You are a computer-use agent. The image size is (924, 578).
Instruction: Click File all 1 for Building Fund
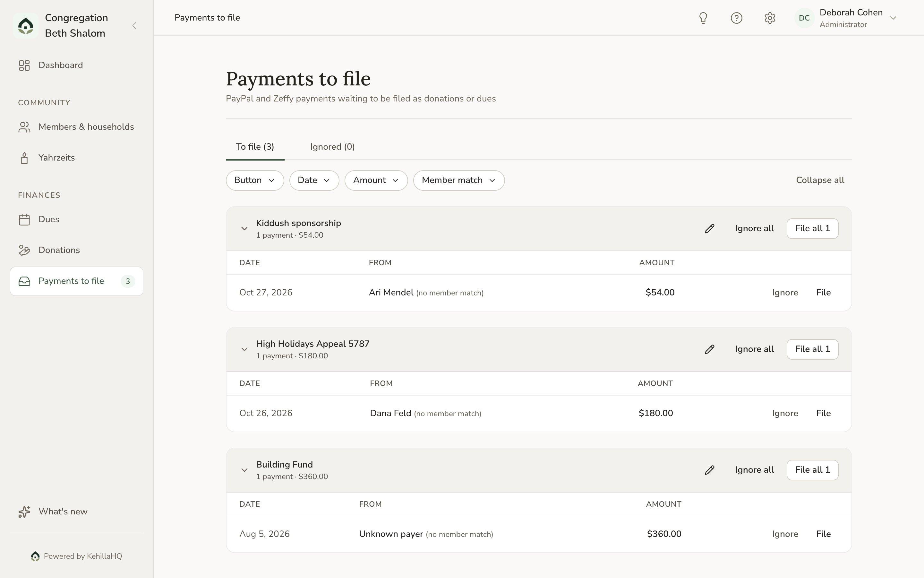coord(812,470)
